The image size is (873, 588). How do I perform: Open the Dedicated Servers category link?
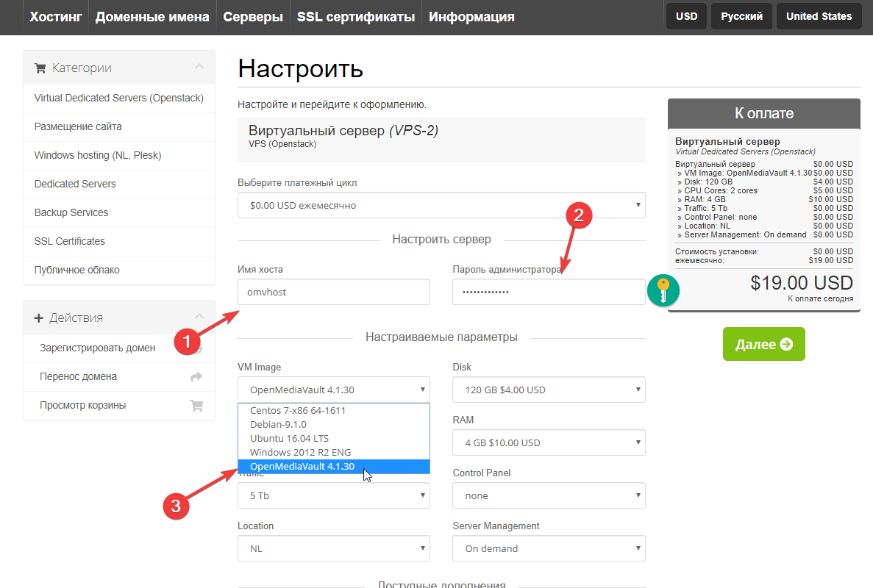point(75,184)
